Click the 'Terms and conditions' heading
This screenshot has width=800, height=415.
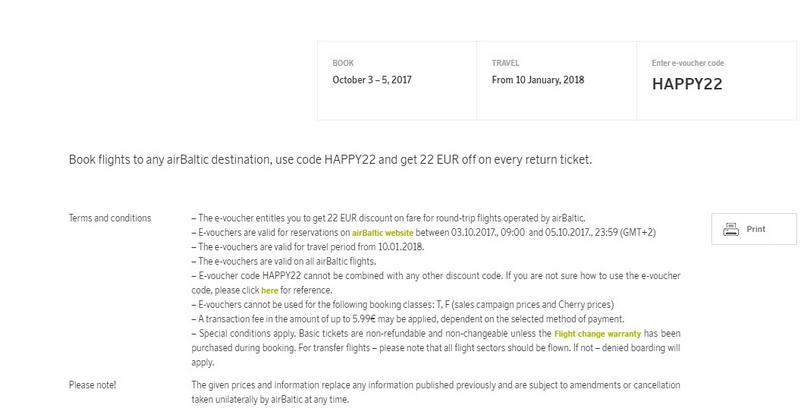110,218
